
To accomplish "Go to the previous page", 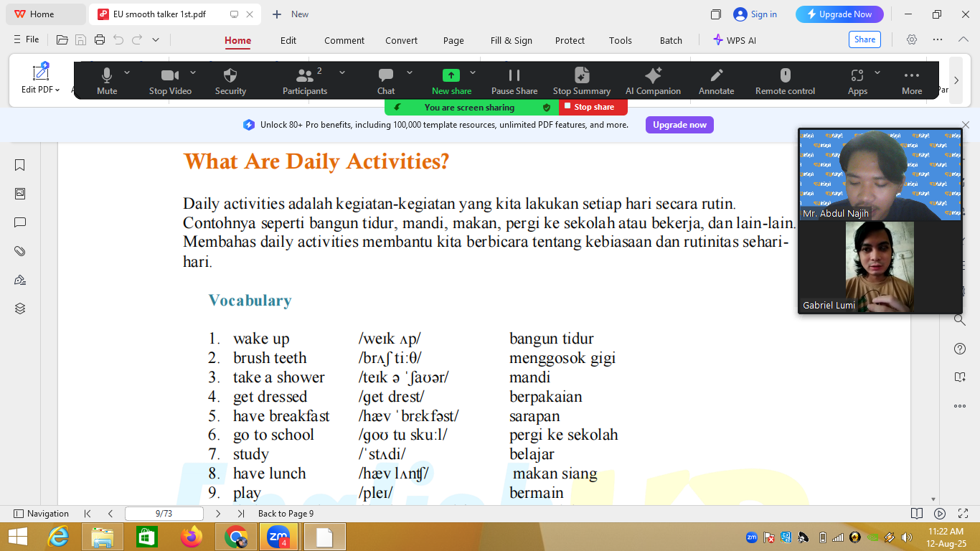I will (110, 514).
